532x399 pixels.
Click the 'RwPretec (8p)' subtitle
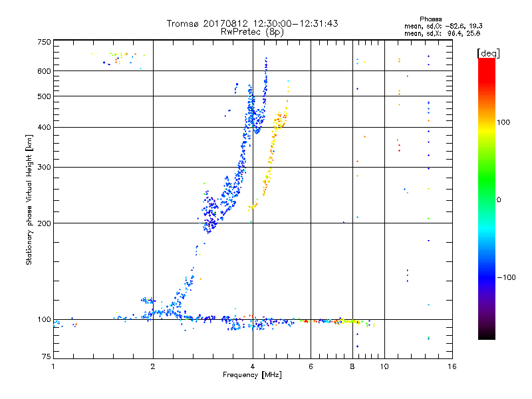click(252, 32)
